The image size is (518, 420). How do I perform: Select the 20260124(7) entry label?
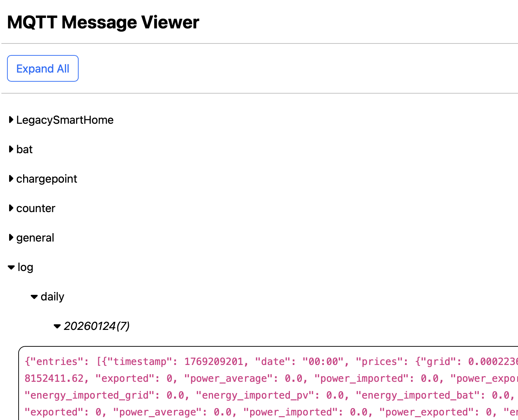click(x=97, y=326)
